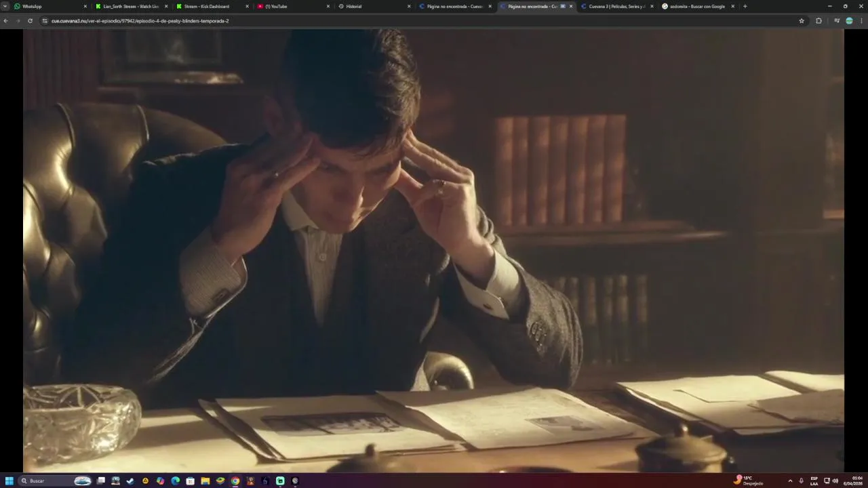Open Chrome profile avatar

[849, 21]
